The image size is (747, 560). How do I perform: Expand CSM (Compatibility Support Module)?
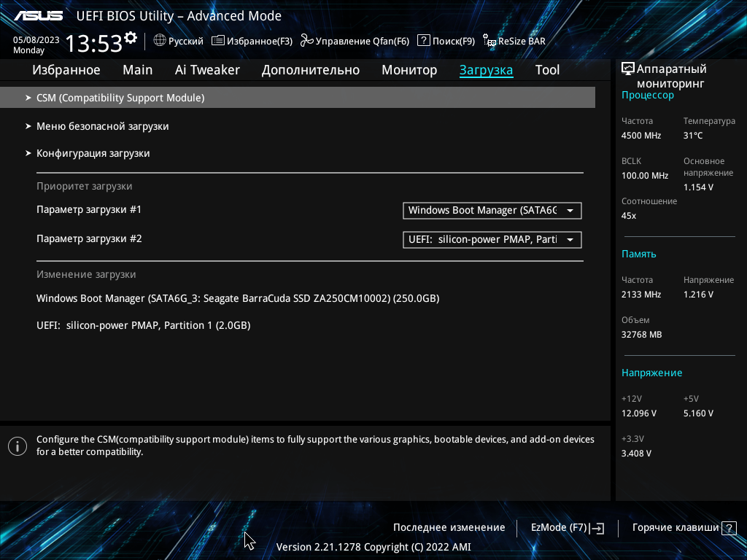point(120,98)
